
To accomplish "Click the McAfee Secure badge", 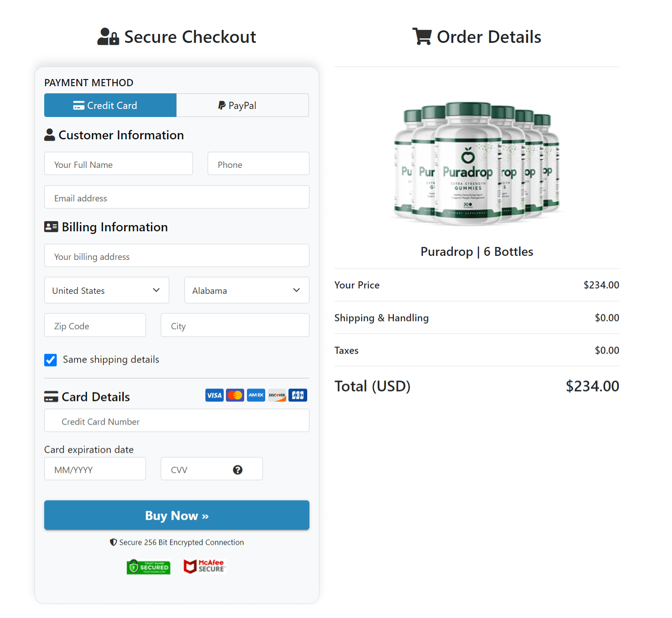I will [205, 566].
